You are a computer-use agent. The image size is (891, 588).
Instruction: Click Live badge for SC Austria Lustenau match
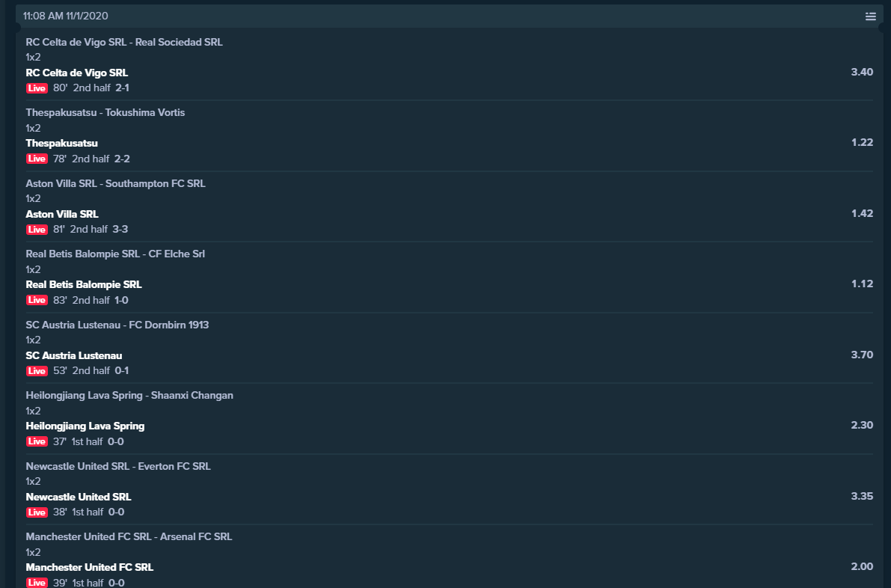point(37,371)
